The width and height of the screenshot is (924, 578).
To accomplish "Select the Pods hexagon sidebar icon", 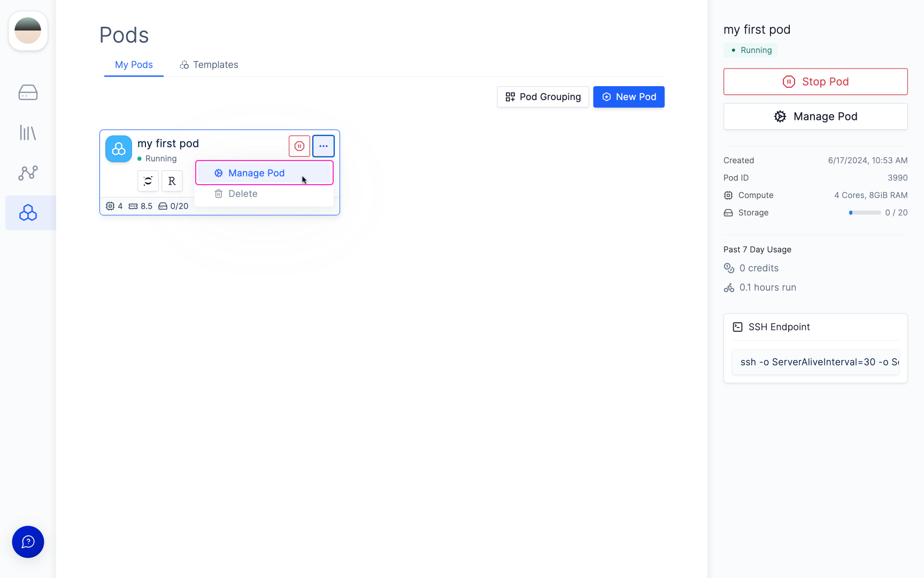I will (28, 212).
